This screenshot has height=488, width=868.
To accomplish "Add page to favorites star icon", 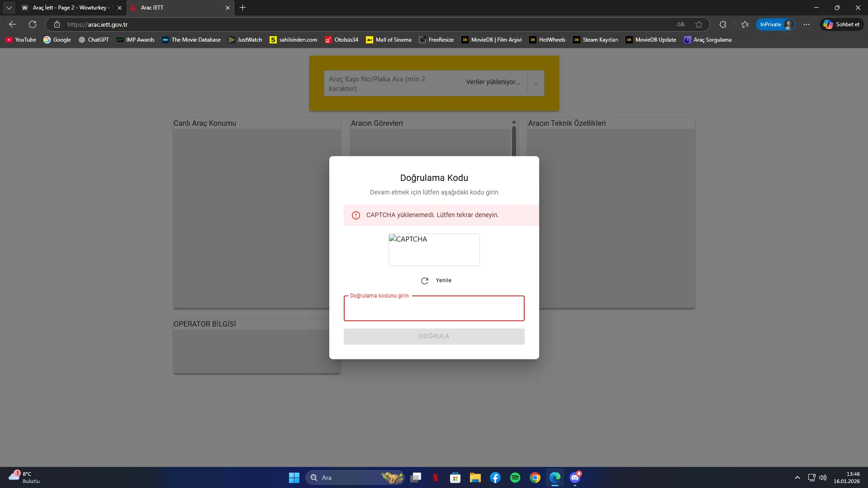I will point(699,24).
